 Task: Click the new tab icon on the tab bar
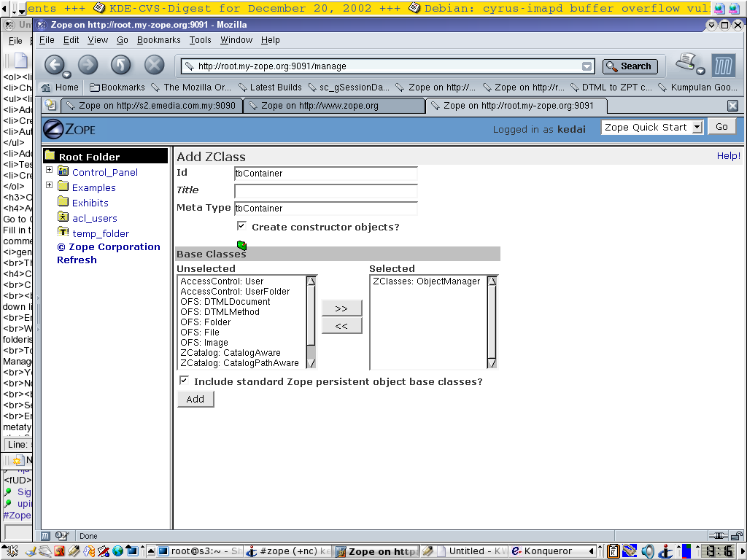point(50,105)
